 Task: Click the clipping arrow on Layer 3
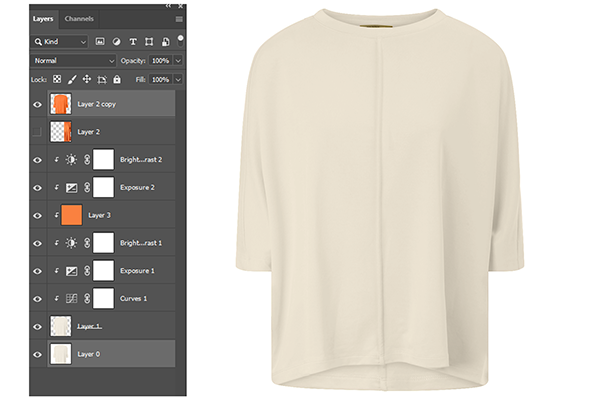pyautogui.click(x=56, y=215)
